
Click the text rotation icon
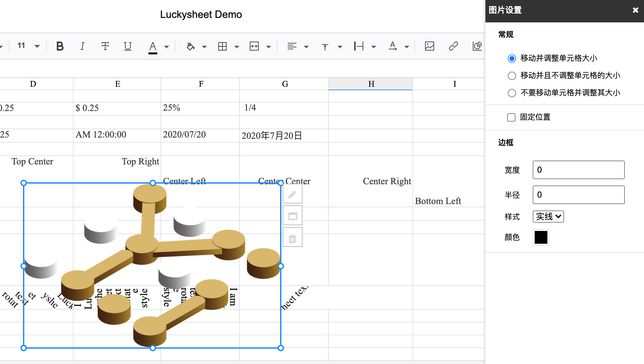coord(393,46)
